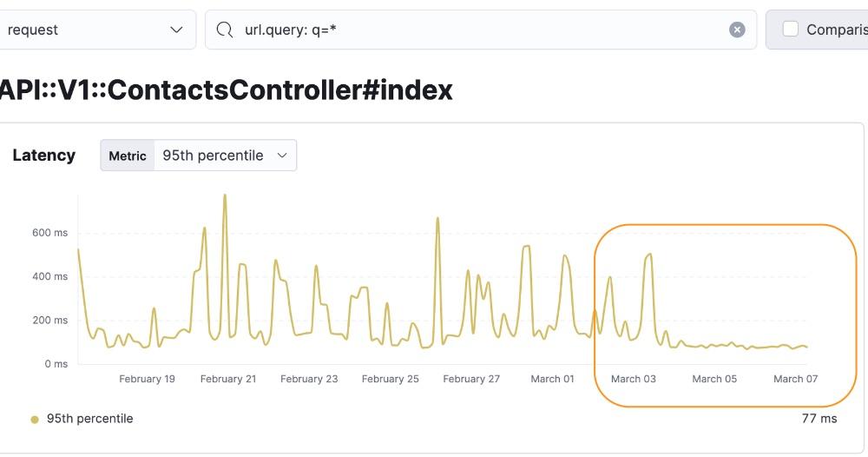Click the Metric label button

pos(128,156)
